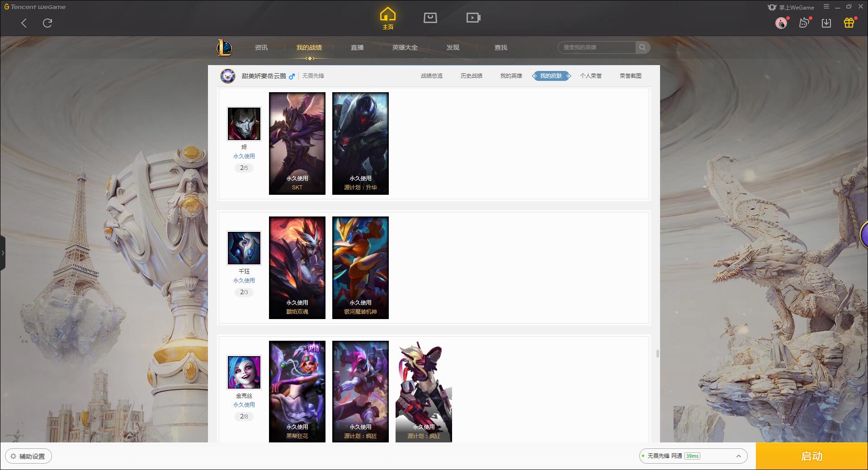Open 黯焰双魂 skin card
Screen dimensions: 868x470
[x=297, y=268]
